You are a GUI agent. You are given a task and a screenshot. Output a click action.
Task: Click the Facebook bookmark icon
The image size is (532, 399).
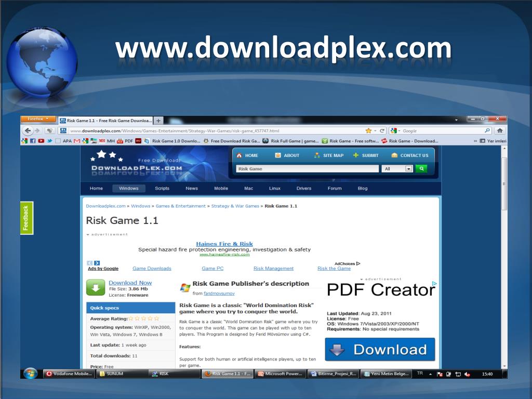(33, 141)
